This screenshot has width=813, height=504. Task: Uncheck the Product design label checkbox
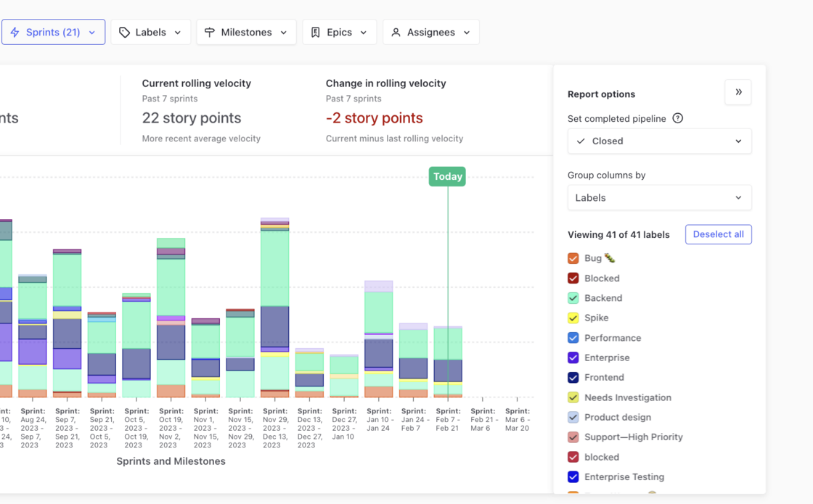pos(573,417)
